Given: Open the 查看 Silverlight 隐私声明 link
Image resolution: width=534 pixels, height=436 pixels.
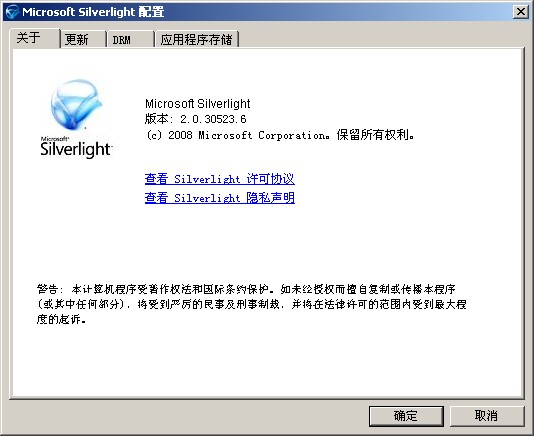Looking at the screenshot, I should pos(220,198).
